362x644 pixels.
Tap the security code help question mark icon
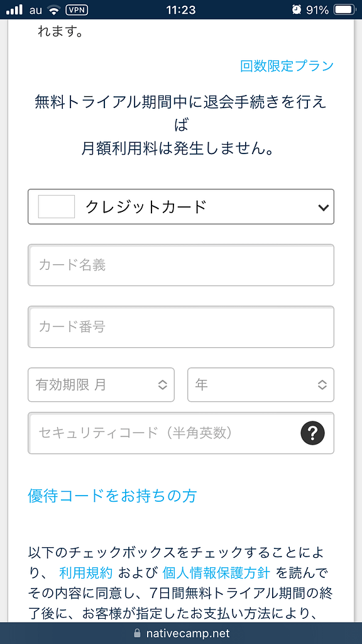[x=312, y=433]
